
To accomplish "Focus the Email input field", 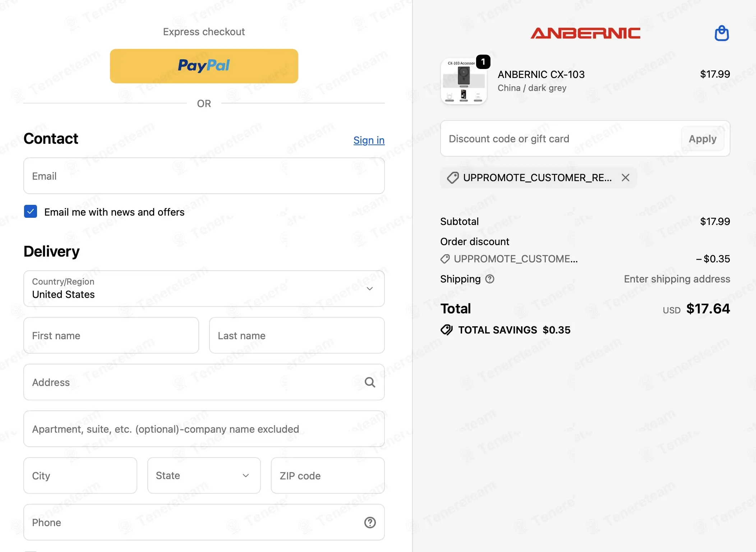I will click(x=204, y=176).
